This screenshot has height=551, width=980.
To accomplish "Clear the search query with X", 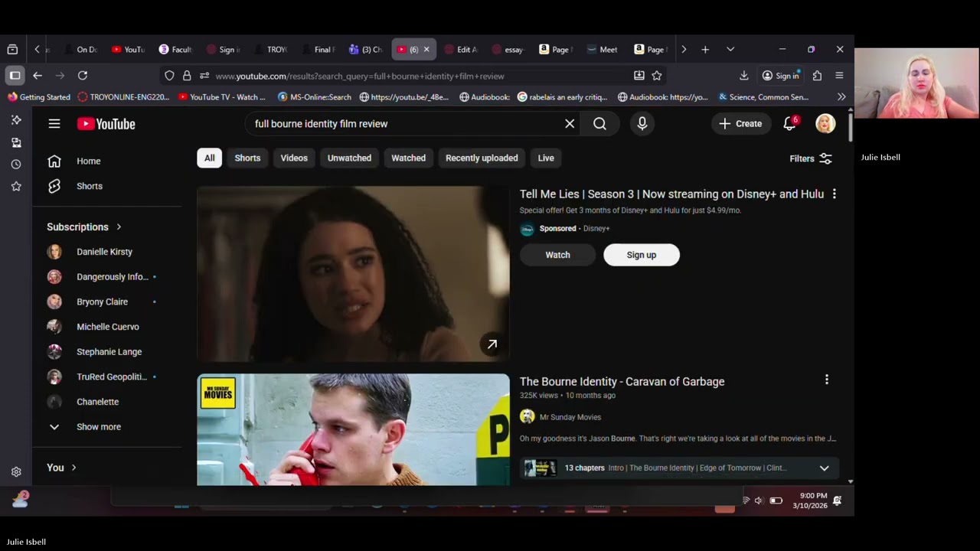I will (570, 124).
